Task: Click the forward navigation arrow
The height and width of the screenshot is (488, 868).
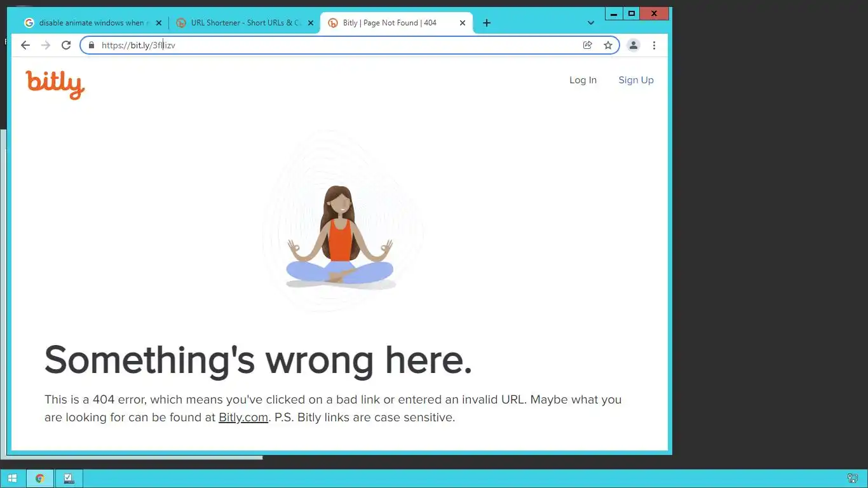Action: (x=46, y=45)
